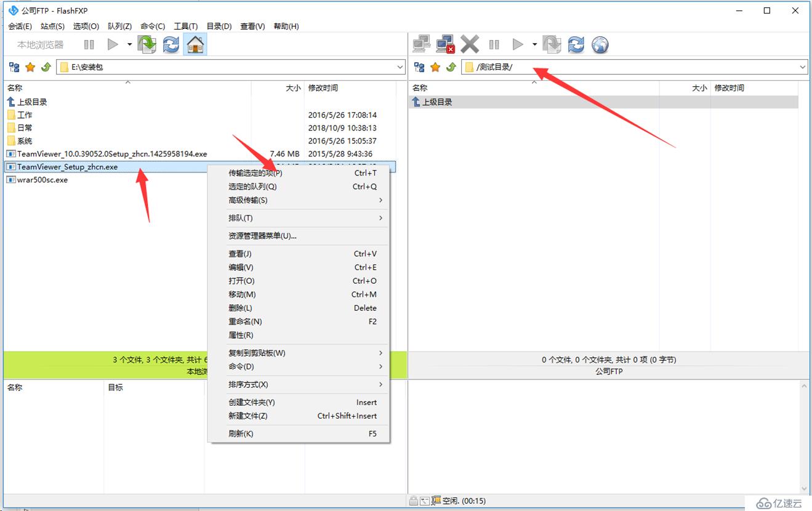Open the 命令(C) menu
This screenshot has height=511, width=812.
point(153,26)
